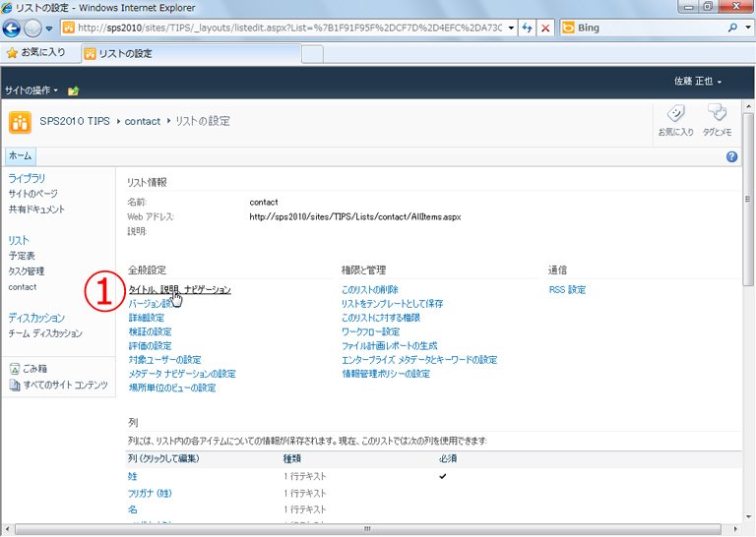Open the blue help question mark icon
Viewport: 756px width, 537px height.
coord(731,156)
